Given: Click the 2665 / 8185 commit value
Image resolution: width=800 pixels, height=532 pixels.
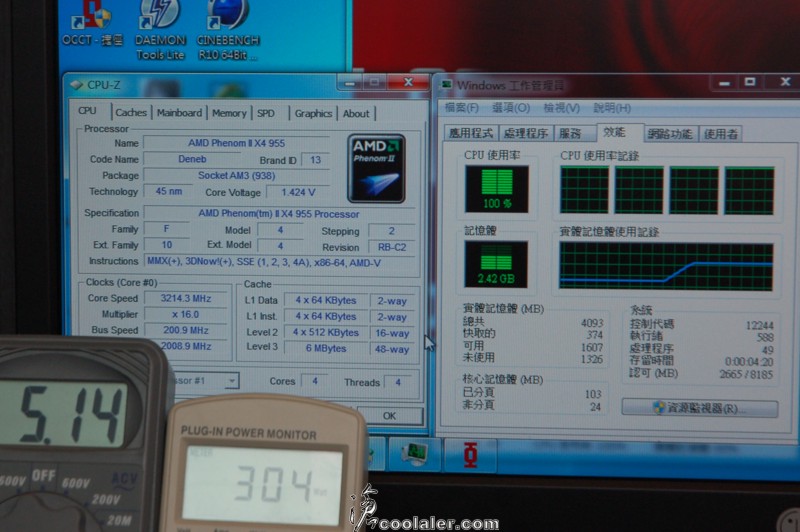Looking at the screenshot, I should (x=746, y=374).
